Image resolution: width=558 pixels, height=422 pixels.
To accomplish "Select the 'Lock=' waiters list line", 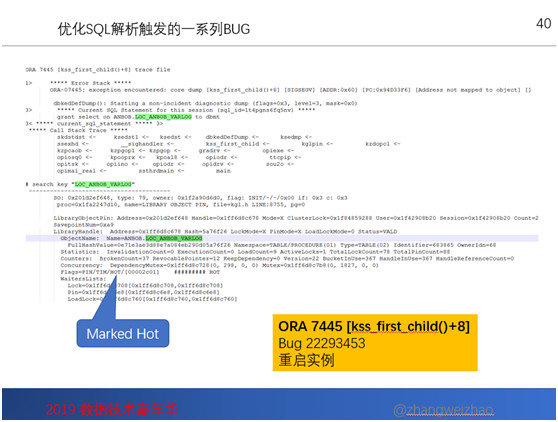I will tap(146, 286).
